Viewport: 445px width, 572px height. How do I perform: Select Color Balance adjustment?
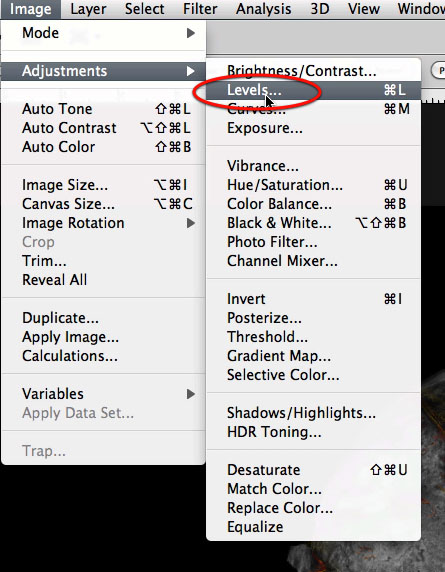pos(314,204)
